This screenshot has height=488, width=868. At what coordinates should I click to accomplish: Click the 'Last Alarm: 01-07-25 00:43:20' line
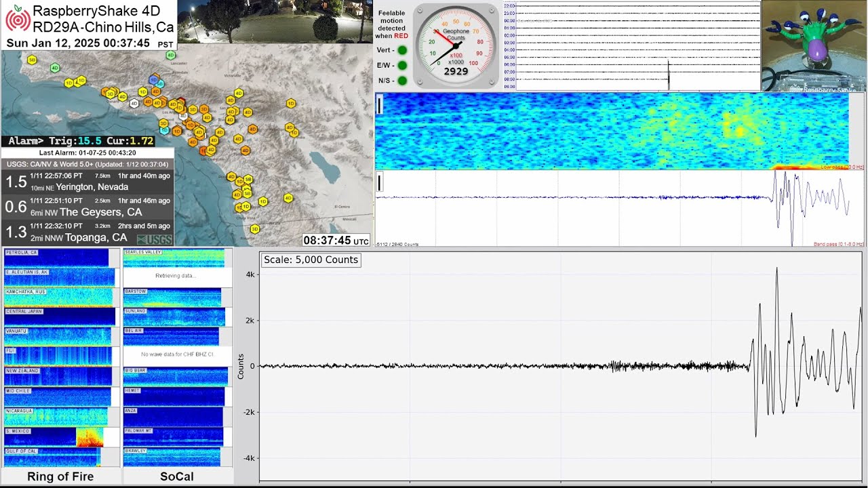(x=87, y=153)
